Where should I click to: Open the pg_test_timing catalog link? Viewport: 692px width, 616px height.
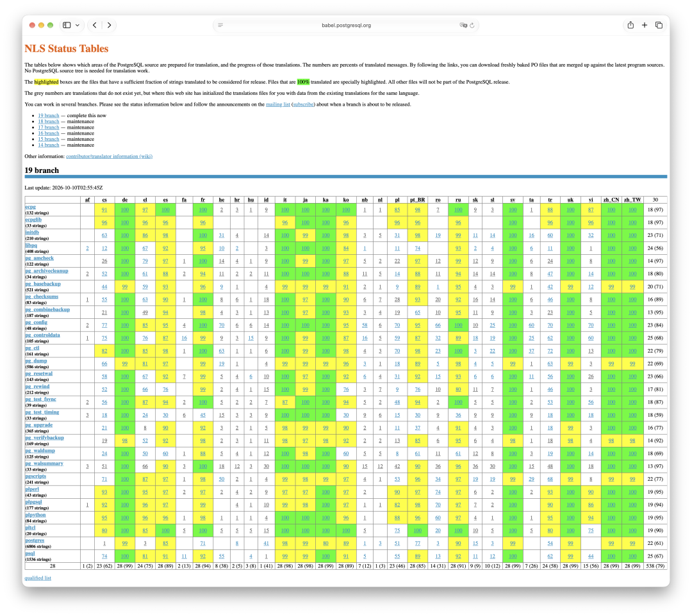tap(42, 412)
